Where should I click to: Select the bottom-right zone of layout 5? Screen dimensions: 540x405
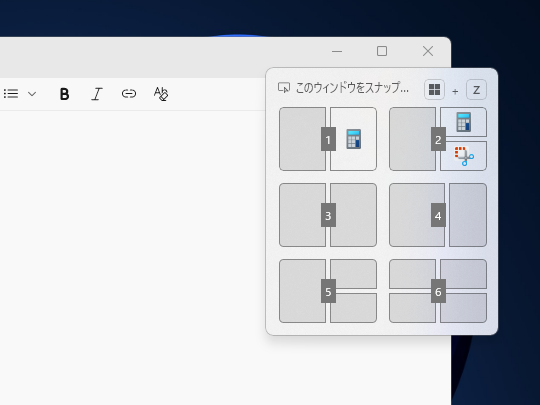click(x=354, y=308)
